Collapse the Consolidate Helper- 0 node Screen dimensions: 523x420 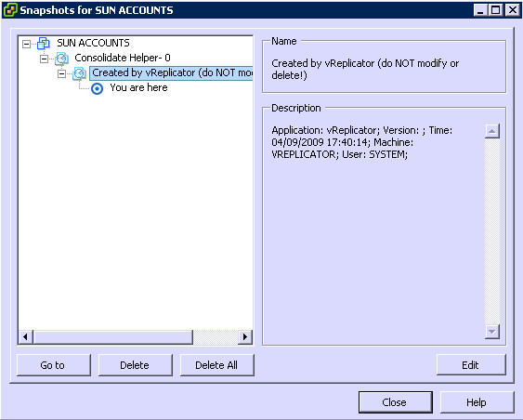tap(44, 59)
